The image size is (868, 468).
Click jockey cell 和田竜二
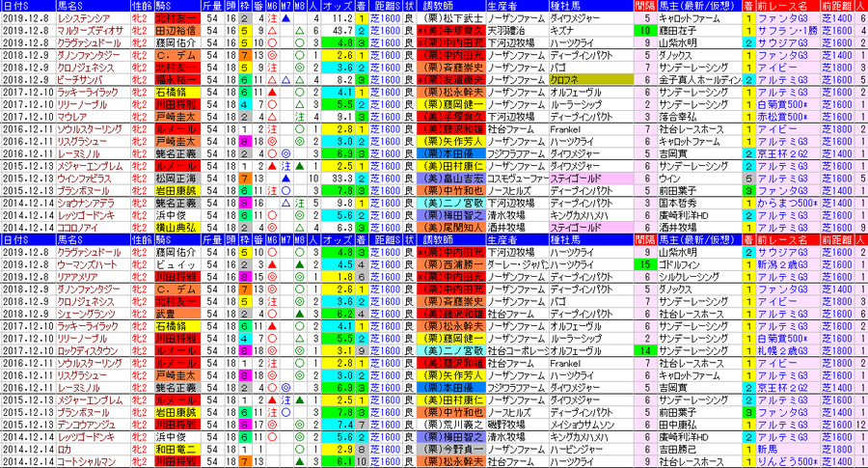(176, 449)
